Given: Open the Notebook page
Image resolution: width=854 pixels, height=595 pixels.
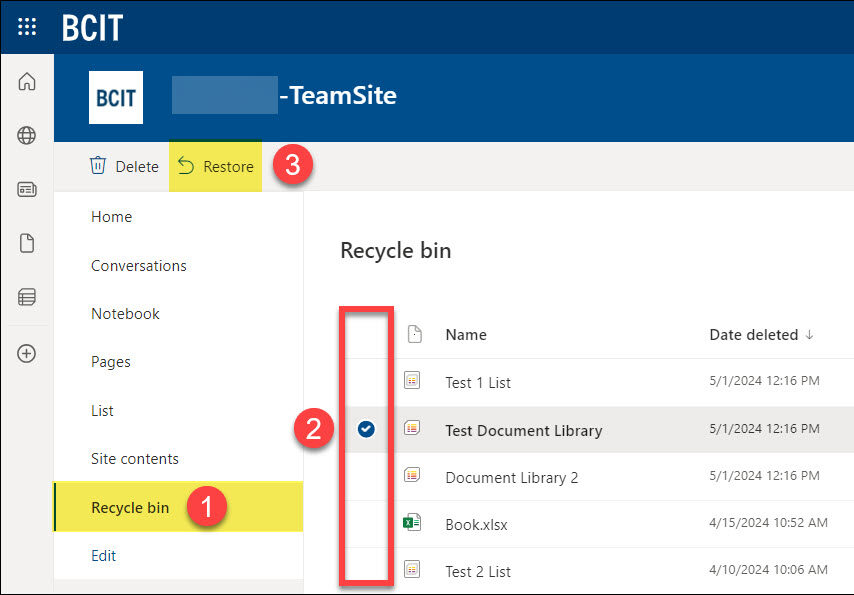Looking at the screenshot, I should 125,314.
